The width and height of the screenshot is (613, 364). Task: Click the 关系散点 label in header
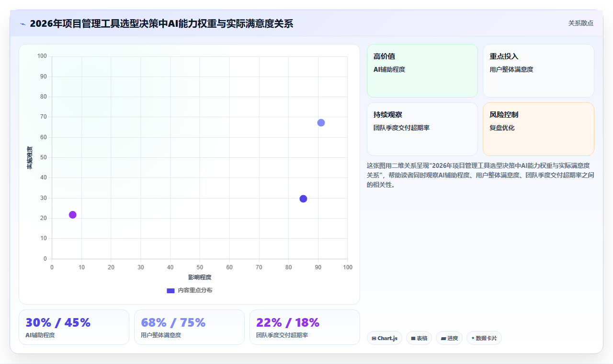581,23
